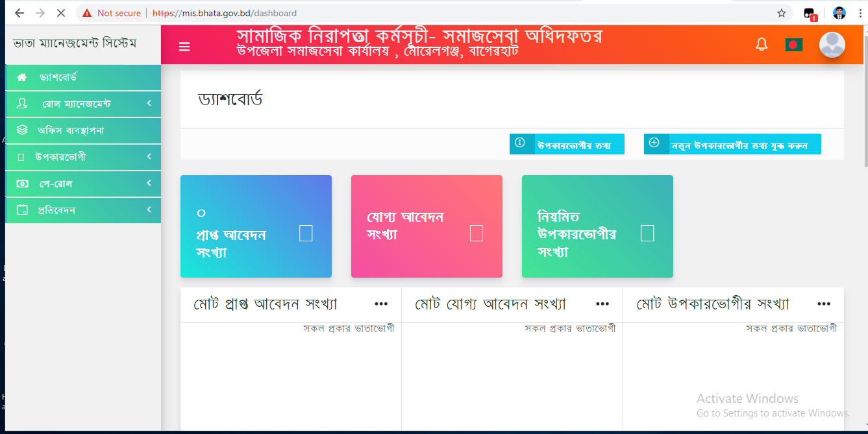Image resolution: width=868 pixels, height=434 pixels.
Task: Click the money icon beside পে-রোল
Action: click(x=22, y=184)
